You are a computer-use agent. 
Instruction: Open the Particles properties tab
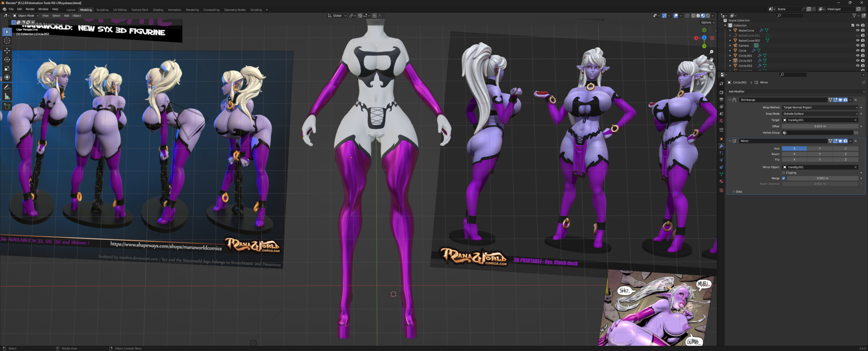pos(721,153)
